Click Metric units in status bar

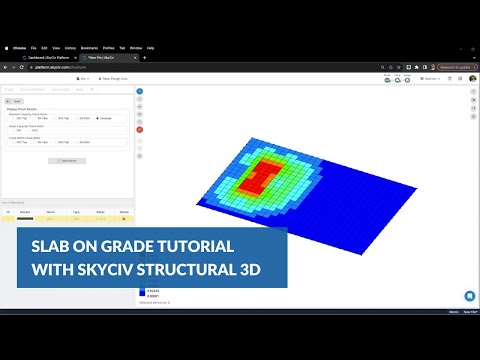[453, 312]
